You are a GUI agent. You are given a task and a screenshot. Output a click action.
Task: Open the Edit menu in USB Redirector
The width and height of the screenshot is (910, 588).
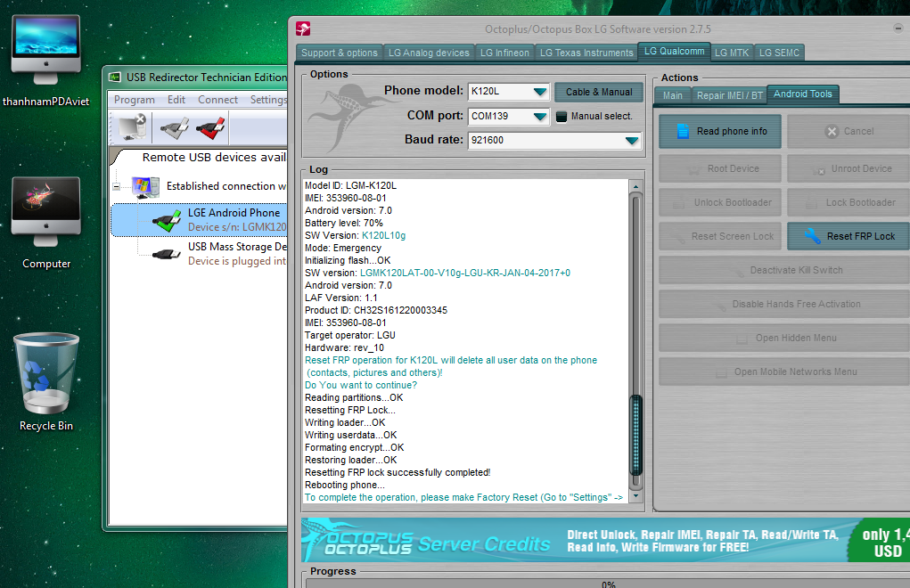tap(176, 100)
